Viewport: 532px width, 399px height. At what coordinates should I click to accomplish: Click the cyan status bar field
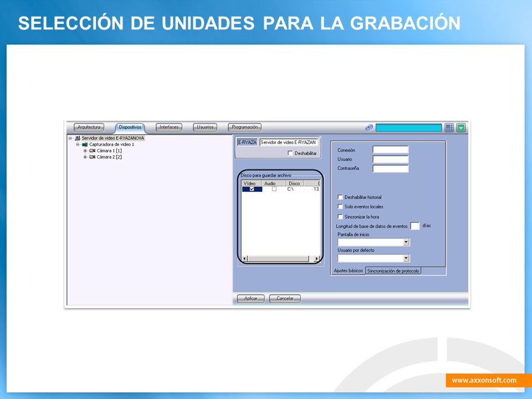coord(408,127)
